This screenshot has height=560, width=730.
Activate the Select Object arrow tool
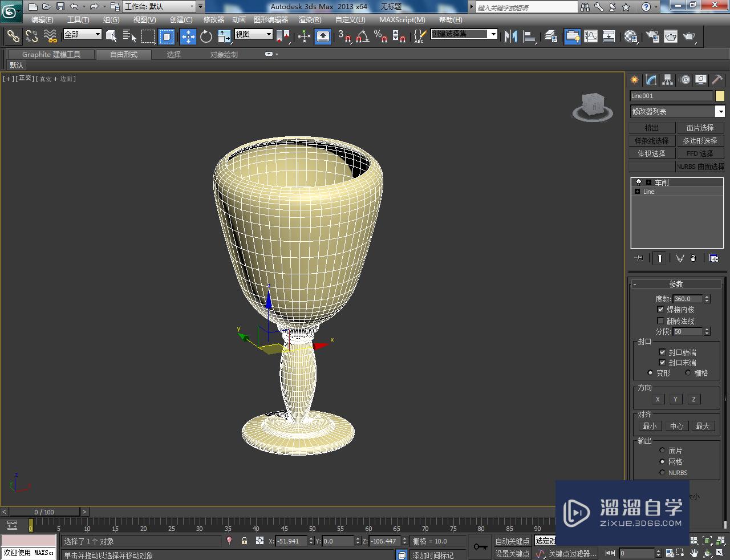[x=111, y=36]
